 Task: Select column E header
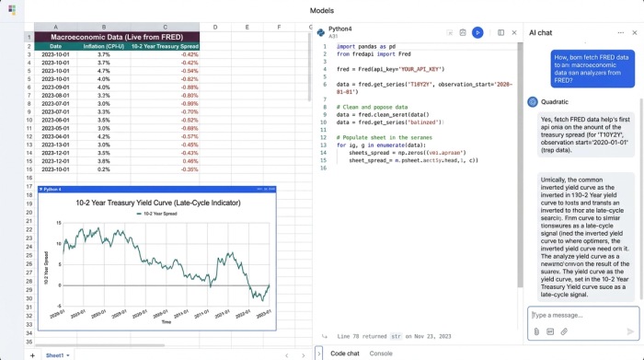pos(247,27)
